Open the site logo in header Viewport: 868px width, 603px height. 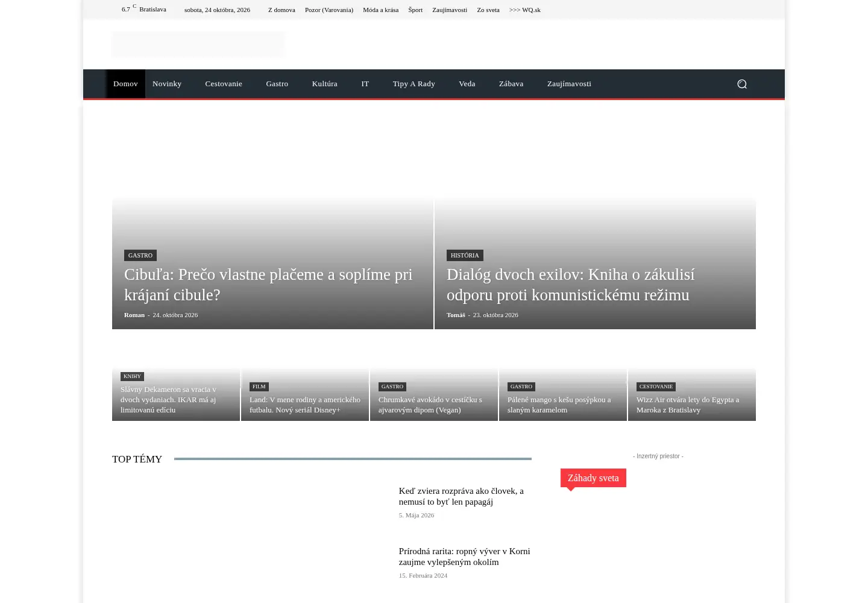coord(198,44)
